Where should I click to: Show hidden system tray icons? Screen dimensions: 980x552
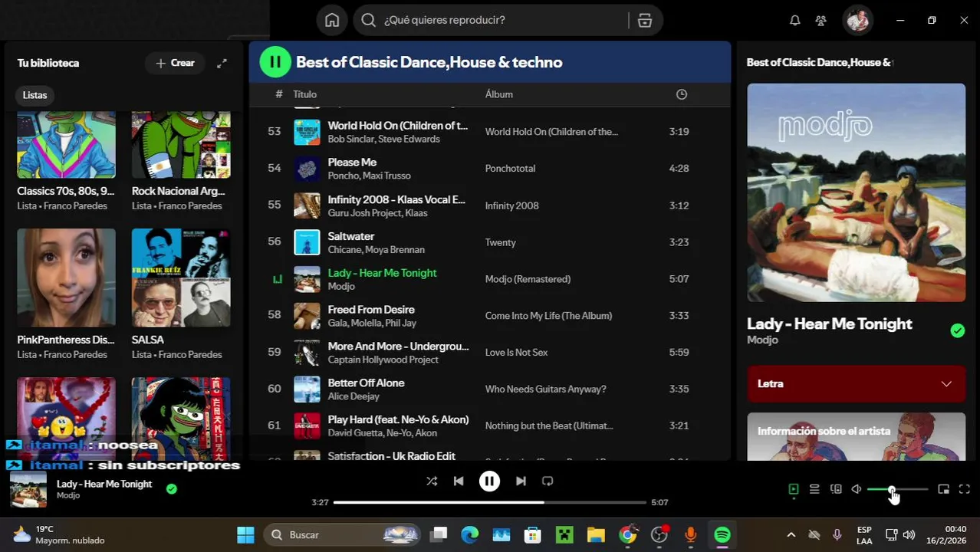click(x=791, y=535)
